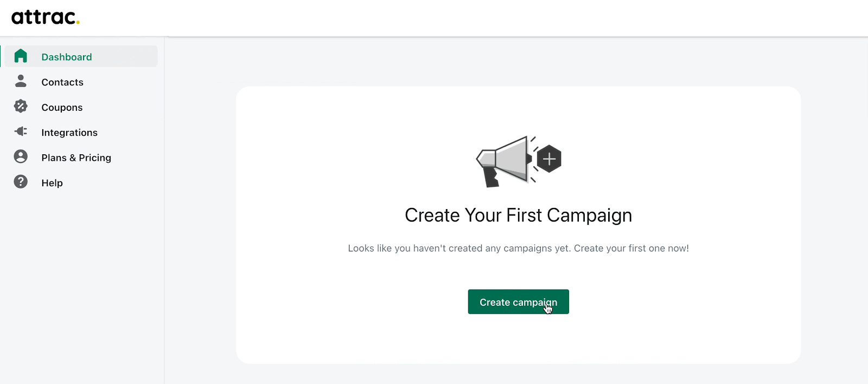Click the campaign card background panel
The width and height of the screenshot is (868, 384).
pos(518,342)
